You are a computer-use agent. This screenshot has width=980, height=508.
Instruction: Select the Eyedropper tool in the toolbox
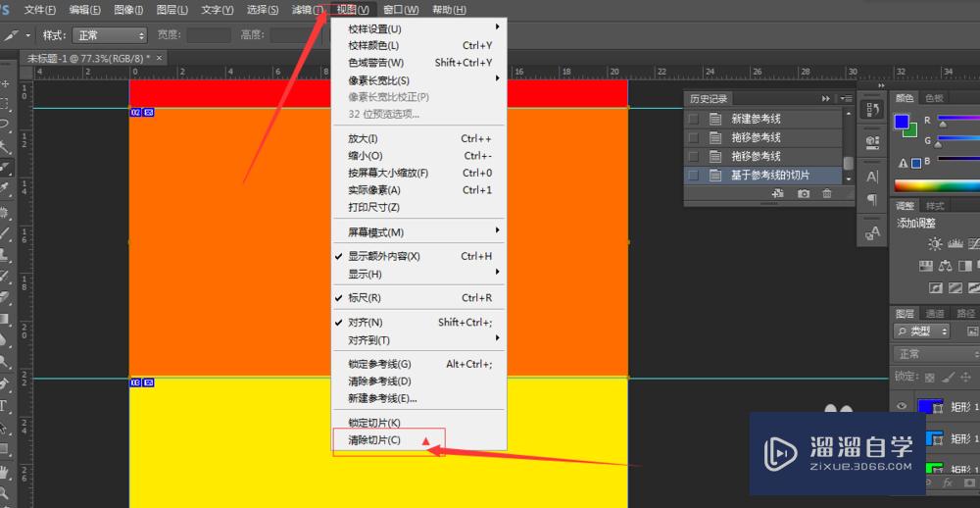[5, 187]
